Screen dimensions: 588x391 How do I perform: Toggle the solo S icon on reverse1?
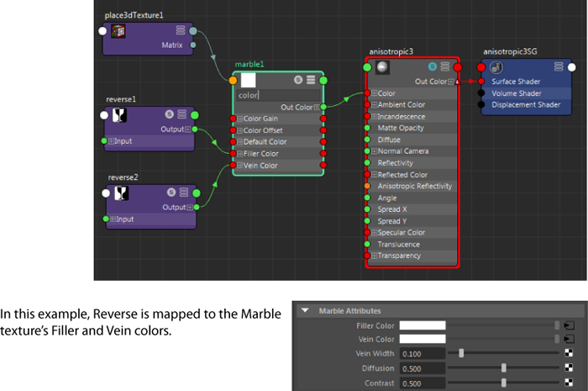(x=170, y=114)
